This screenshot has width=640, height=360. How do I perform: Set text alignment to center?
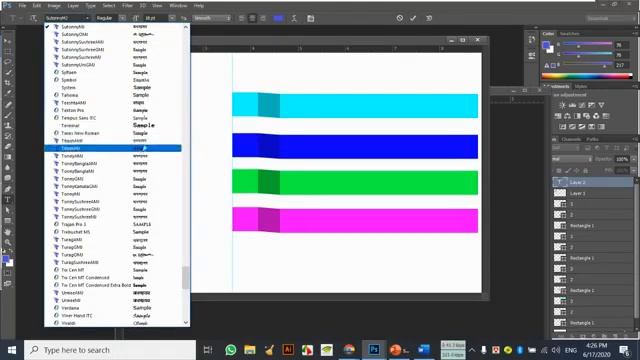pos(252,18)
